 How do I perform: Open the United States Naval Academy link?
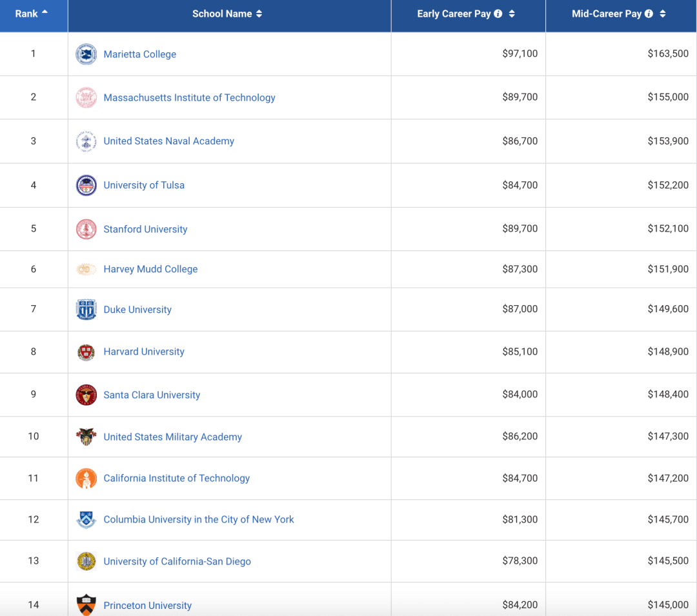coord(169,141)
